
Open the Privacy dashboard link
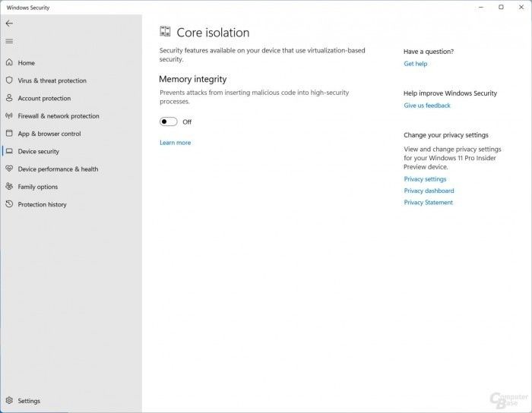coord(429,191)
